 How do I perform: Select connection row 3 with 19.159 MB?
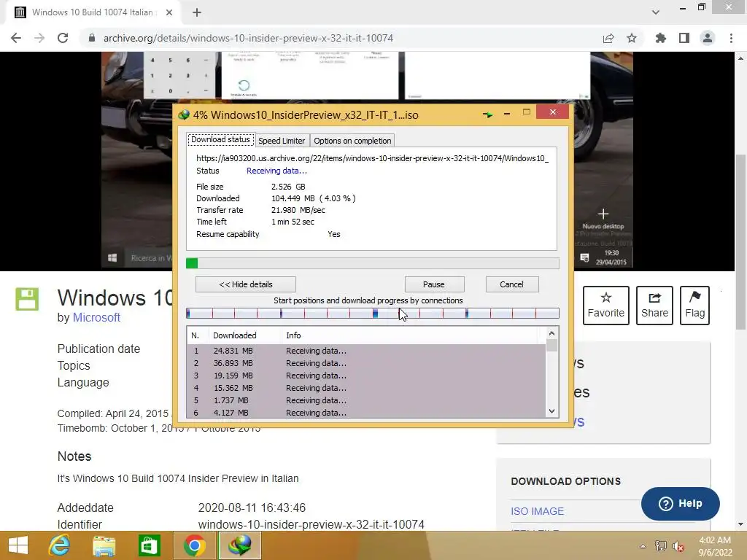[366, 376]
